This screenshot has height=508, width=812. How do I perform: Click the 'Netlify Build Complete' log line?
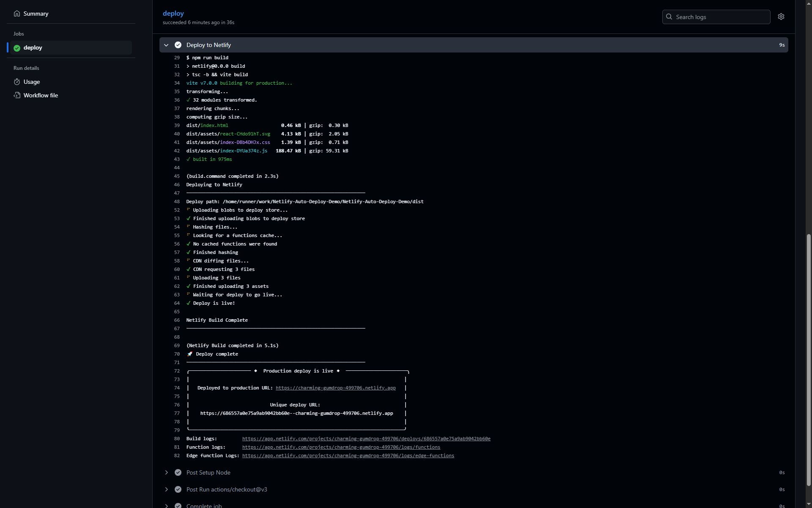point(217,320)
